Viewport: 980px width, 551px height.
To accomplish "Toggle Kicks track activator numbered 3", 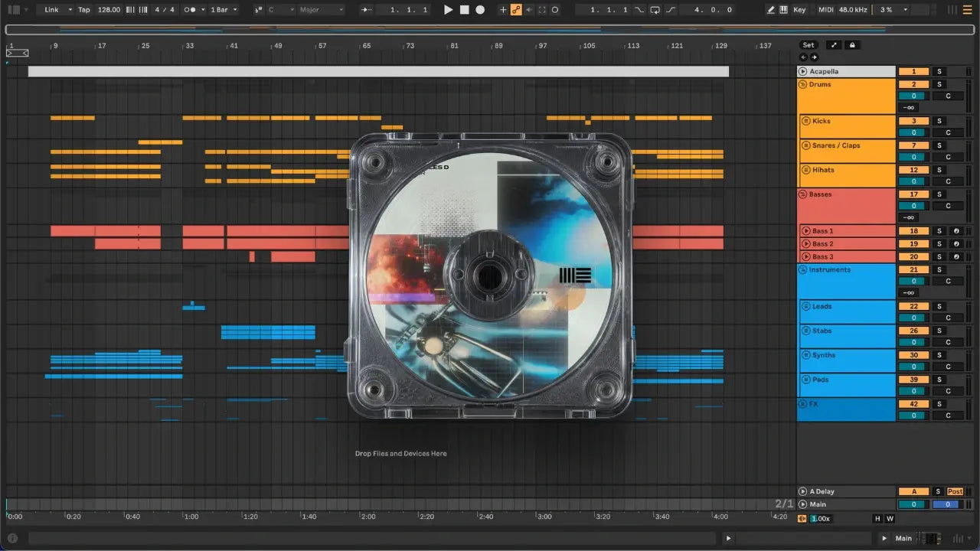I will (913, 121).
